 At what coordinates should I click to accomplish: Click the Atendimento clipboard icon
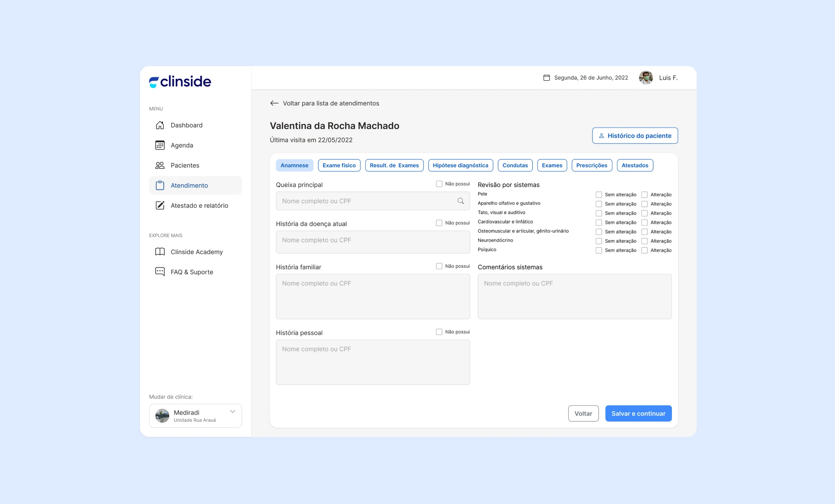coord(159,185)
